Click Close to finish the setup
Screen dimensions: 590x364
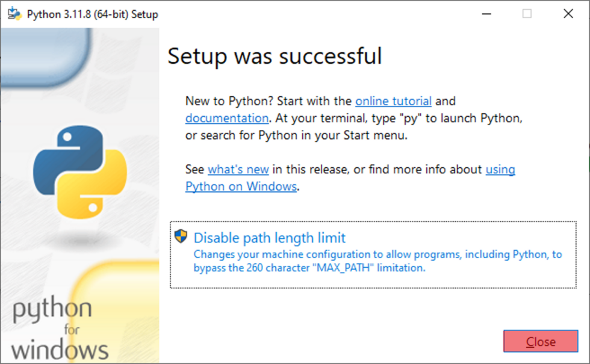(x=541, y=341)
